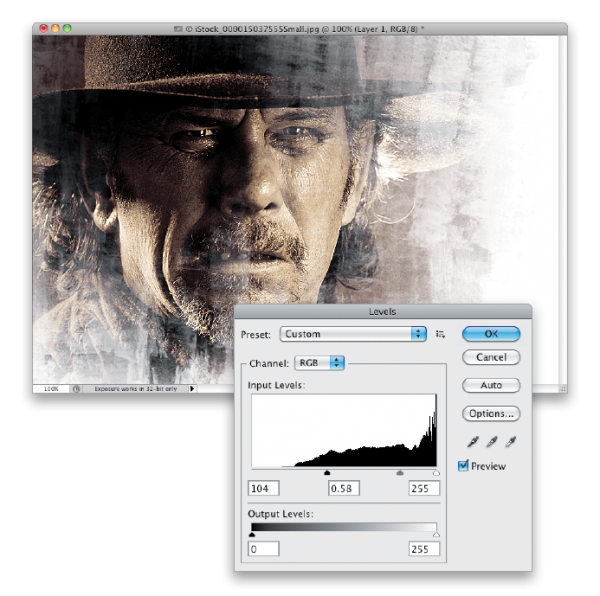Click the input midtone gray slider handle
The height and width of the screenshot is (596, 600).
click(400, 472)
